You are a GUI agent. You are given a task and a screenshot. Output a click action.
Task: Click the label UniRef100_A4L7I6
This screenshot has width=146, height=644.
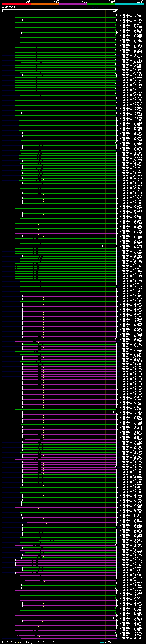click(131, 349)
